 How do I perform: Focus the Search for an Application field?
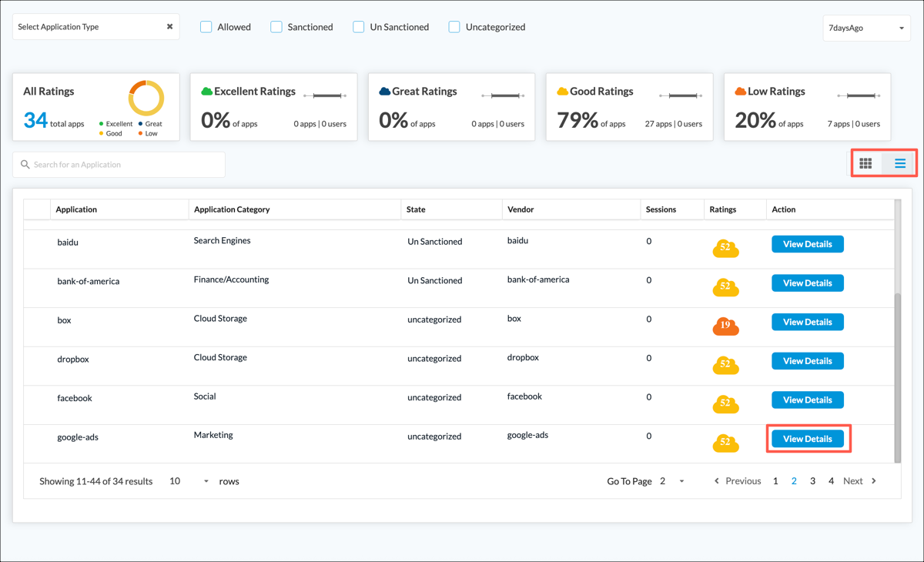(119, 165)
